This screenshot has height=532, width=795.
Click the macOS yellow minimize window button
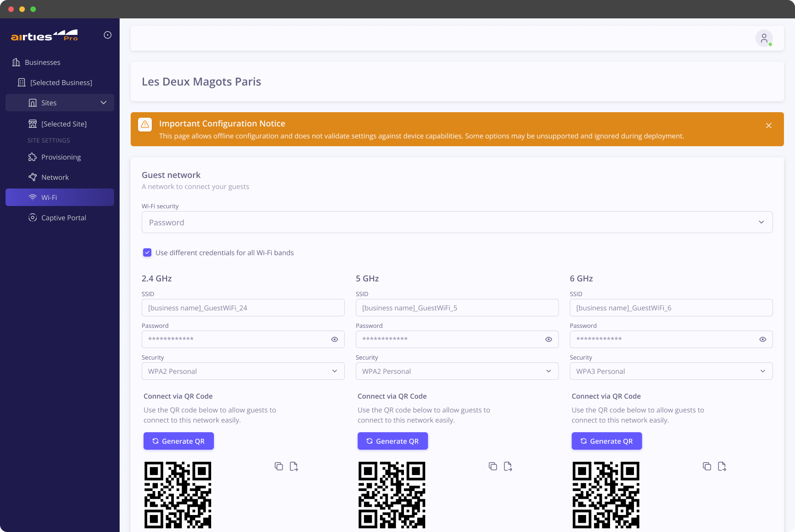(x=22, y=9)
